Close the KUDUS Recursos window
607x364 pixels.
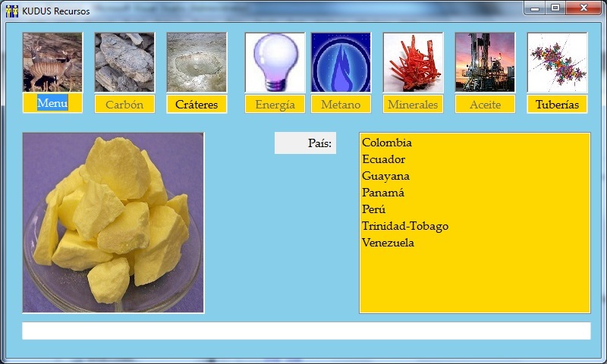(583, 8)
